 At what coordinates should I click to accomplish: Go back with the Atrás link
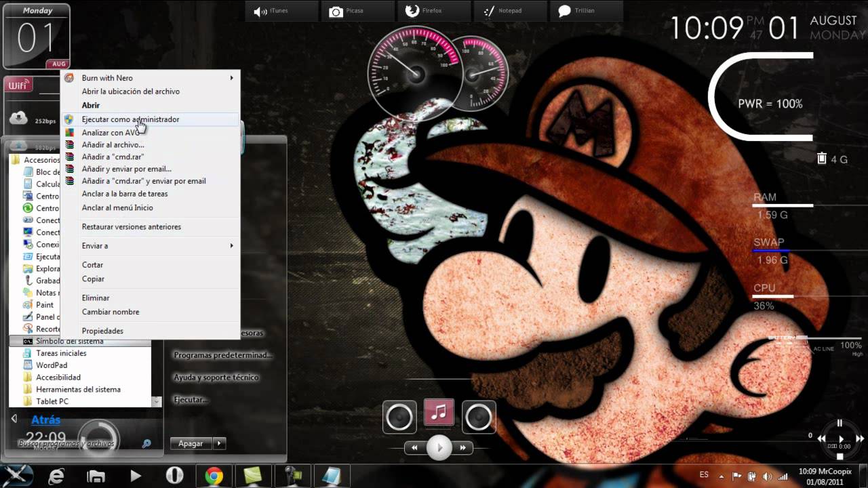click(45, 420)
